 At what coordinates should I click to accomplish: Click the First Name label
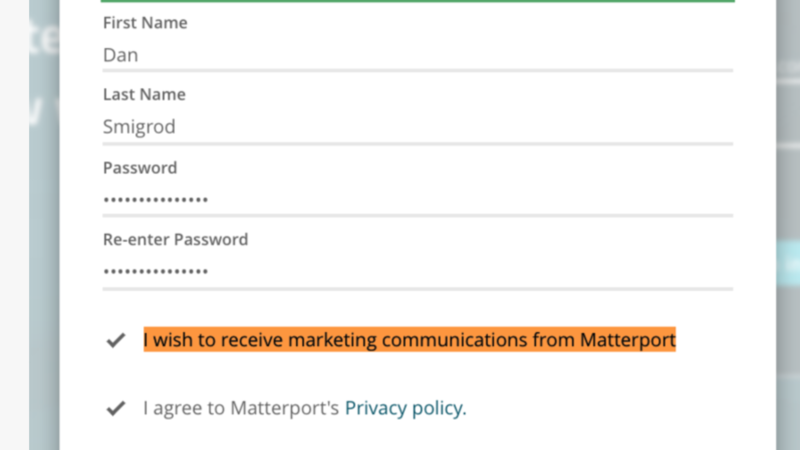click(x=145, y=22)
